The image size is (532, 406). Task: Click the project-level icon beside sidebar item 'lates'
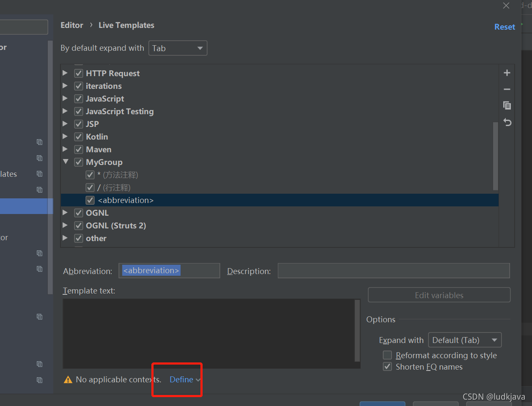pos(40,174)
